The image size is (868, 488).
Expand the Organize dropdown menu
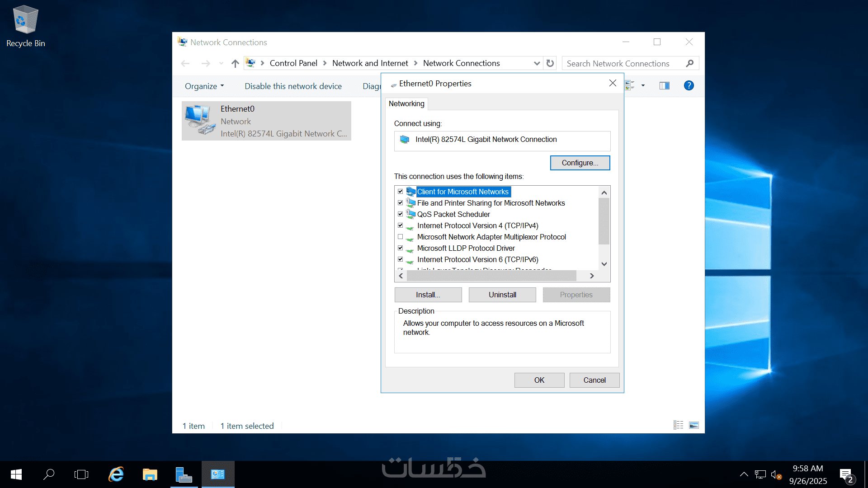(204, 86)
